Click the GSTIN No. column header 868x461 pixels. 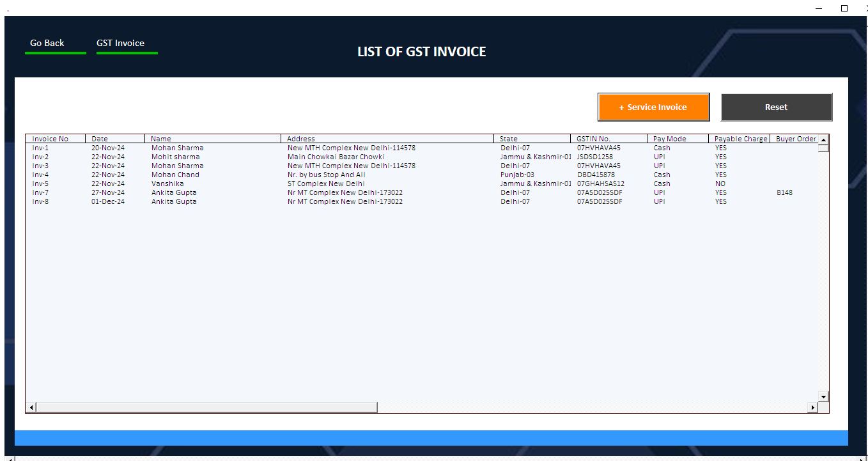593,139
